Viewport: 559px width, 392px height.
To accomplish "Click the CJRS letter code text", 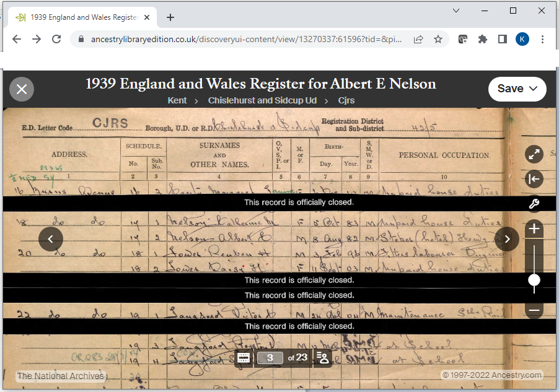I will coord(110,123).
